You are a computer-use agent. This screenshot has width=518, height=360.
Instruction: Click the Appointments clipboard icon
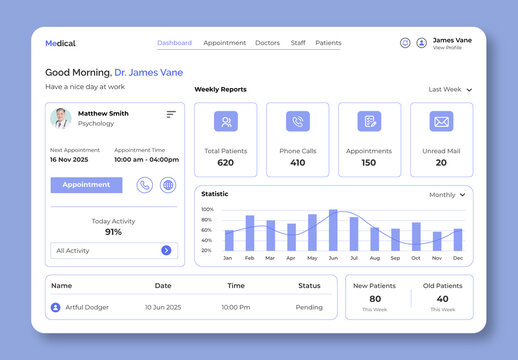[369, 121]
